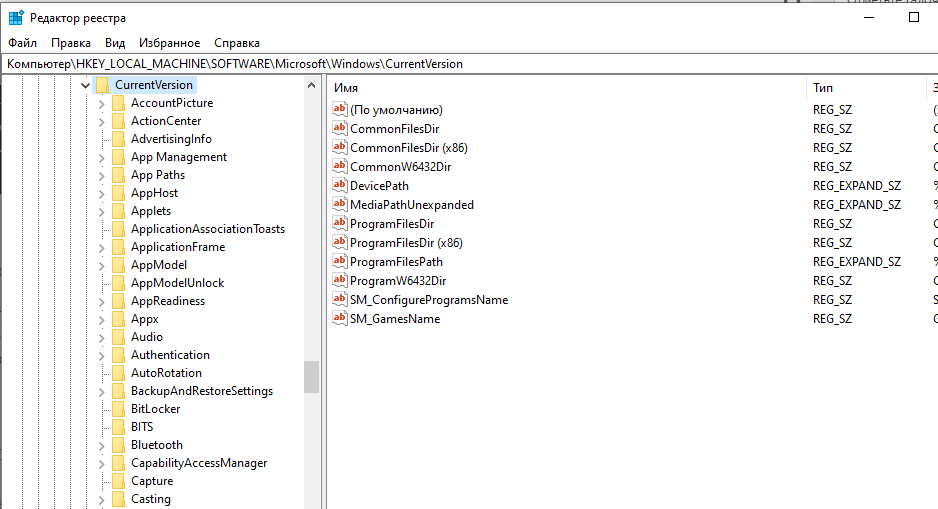Screen dimensions: 938x509
Task: Maximize the Registry Editor window
Action: tap(913, 17)
